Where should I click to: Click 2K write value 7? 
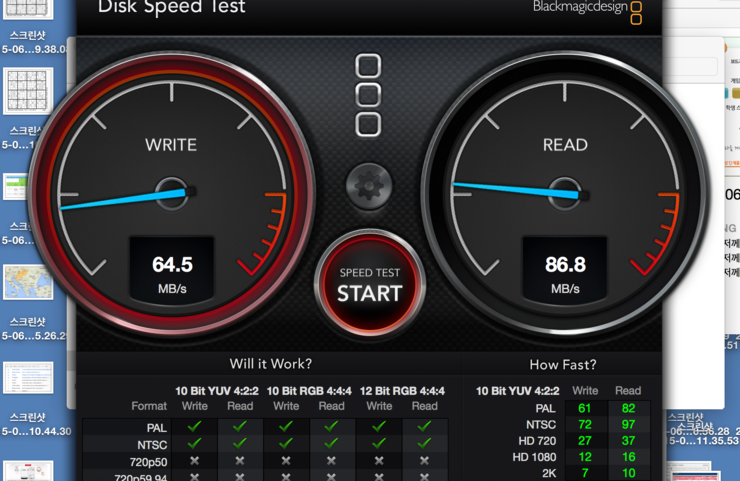pos(585,473)
